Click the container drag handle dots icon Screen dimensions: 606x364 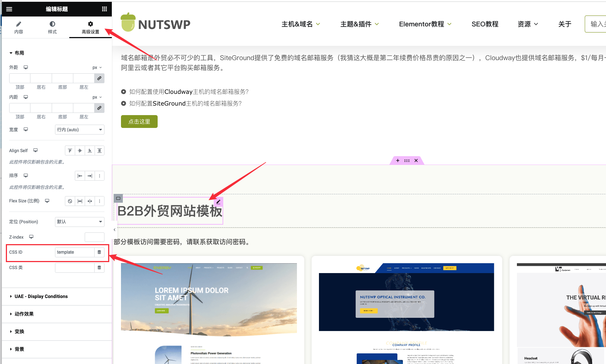pyautogui.click(x=407, y=161)
